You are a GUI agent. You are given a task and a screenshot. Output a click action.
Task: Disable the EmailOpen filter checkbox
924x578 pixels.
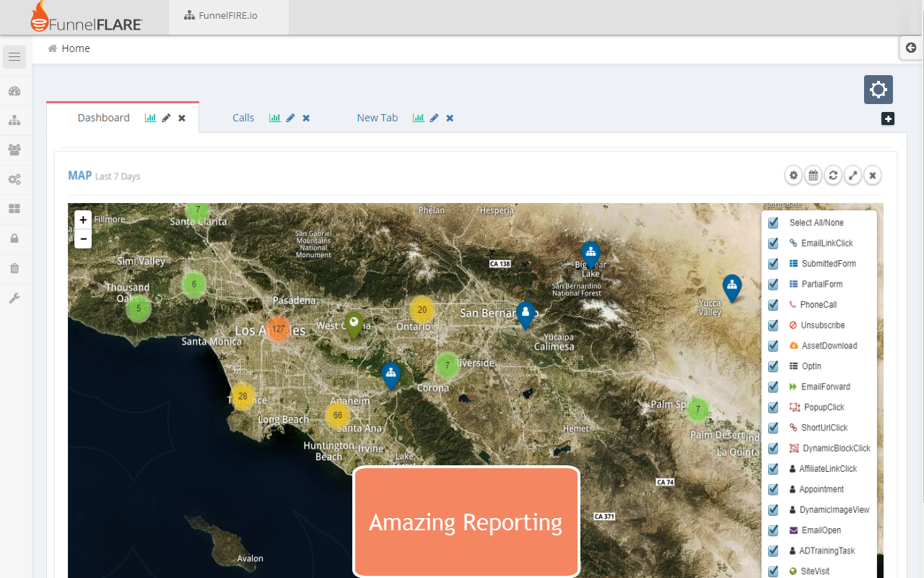(x=772, y=530)
